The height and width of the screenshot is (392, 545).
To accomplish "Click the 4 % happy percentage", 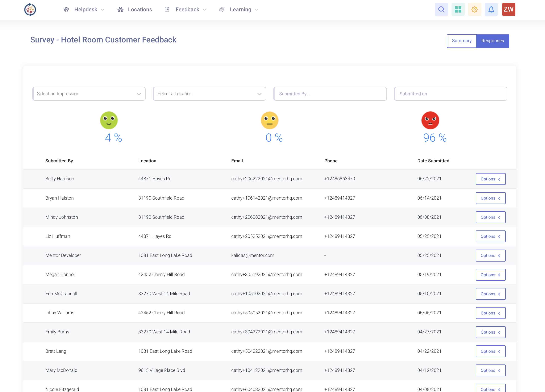I will pos(113,138).
